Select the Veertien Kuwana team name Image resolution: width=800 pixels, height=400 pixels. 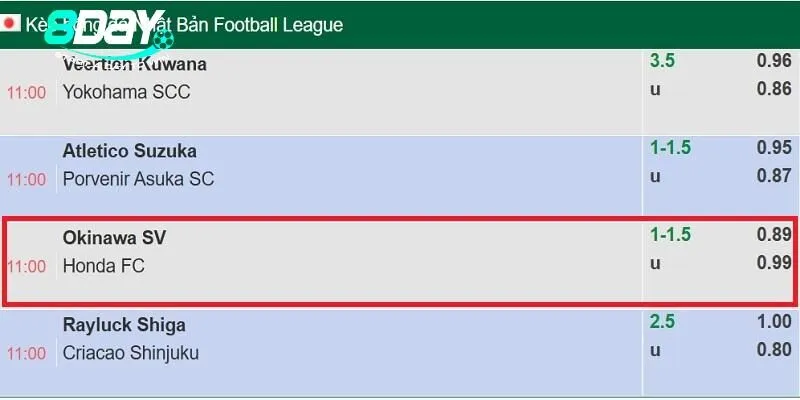click(134, 64)
